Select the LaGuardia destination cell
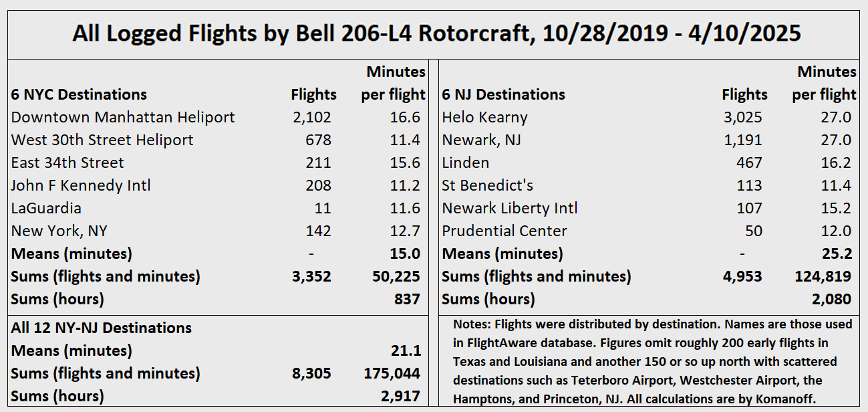Image resolution: width=868 pixels, height=412 pixels. (46, 209)
